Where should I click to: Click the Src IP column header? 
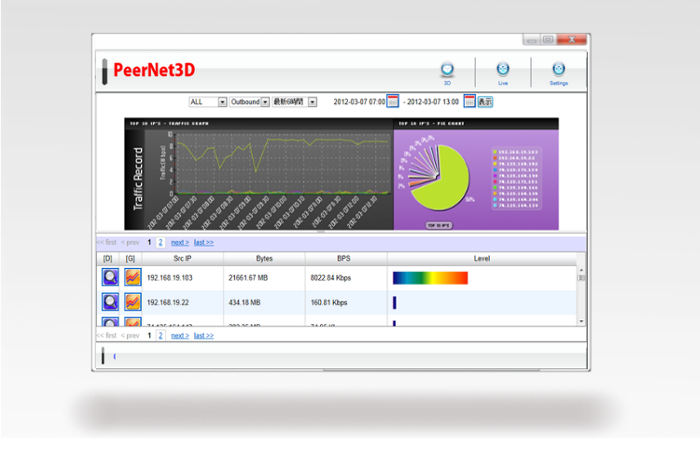click(x=182, y=258)
